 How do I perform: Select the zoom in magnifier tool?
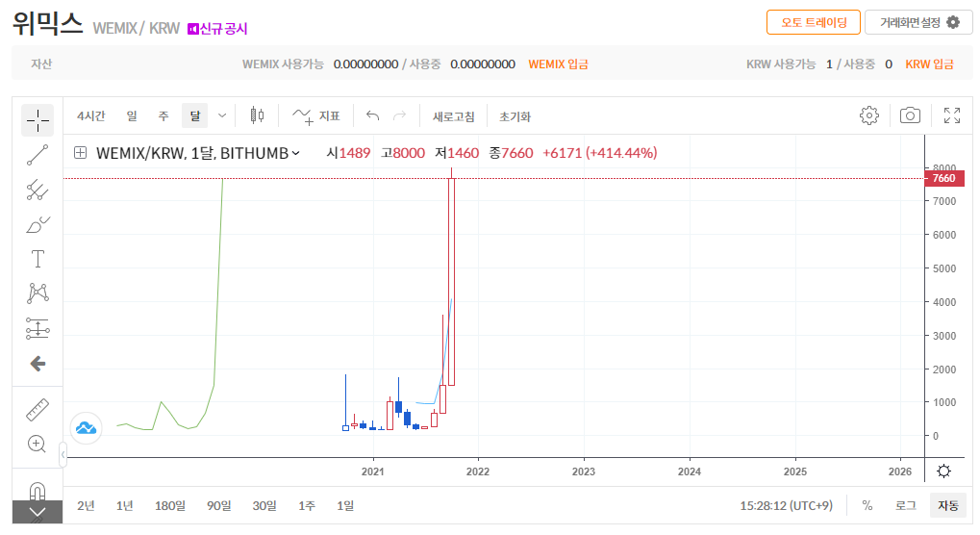pyautogui.click(x=38, y=445)
